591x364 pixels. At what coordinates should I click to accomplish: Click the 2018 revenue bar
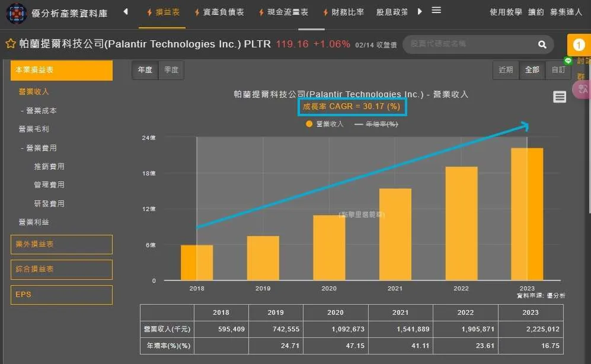197,263
